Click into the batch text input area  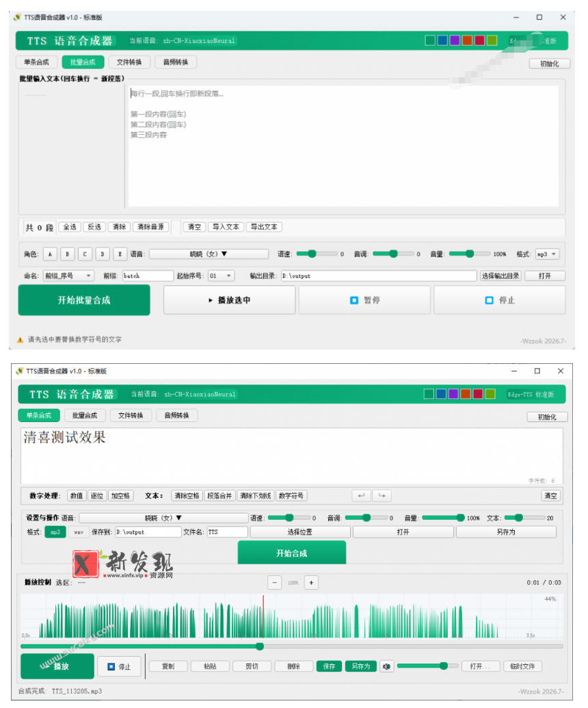(x=343, y=146)
